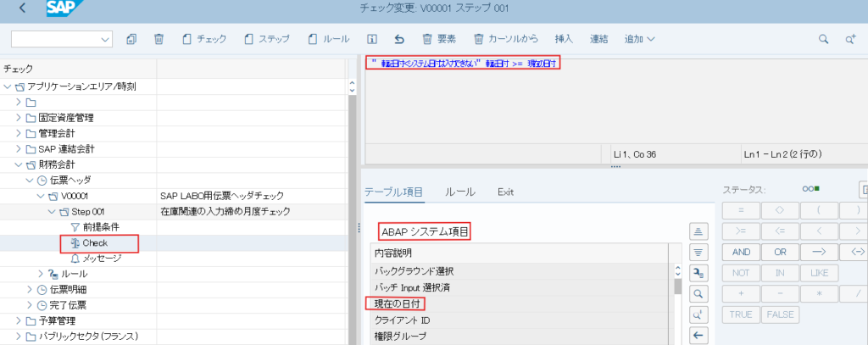Expand the 固定資産管理 folder
Image resolution: width=868 pixels, height=345 pixels.
coord(19,117)
